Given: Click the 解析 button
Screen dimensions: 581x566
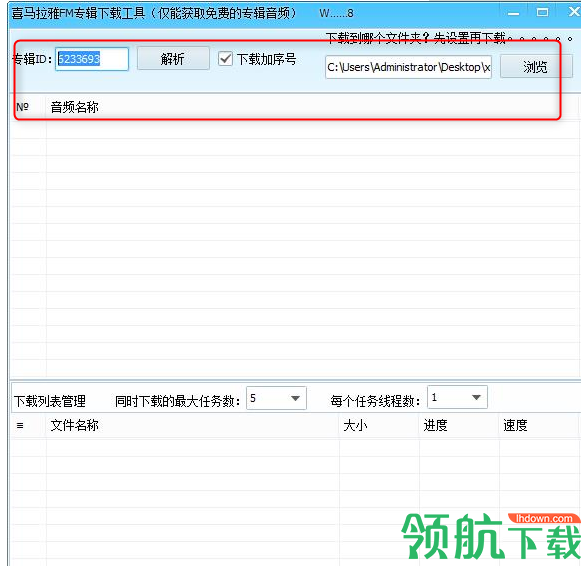Looking at the screenshot, I should point(173,59).
